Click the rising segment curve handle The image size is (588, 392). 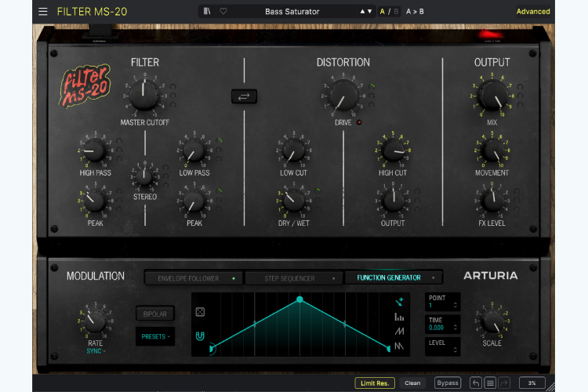pos(255,324)
